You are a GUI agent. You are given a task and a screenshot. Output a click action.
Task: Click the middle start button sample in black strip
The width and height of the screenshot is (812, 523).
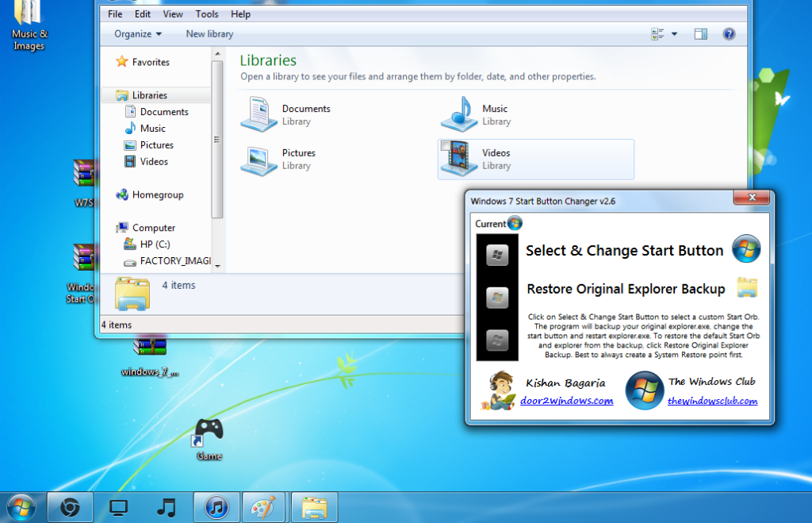coord(497,298)
